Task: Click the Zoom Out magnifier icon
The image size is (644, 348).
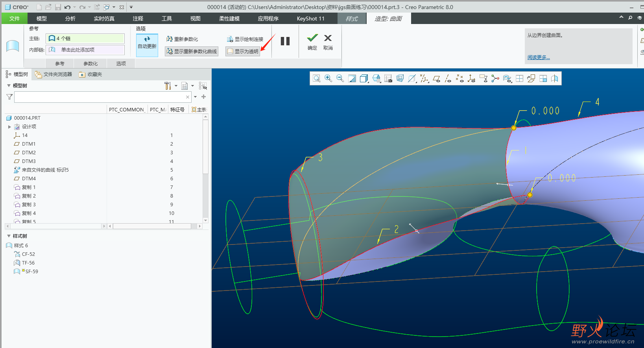Action: pos(340,78)
